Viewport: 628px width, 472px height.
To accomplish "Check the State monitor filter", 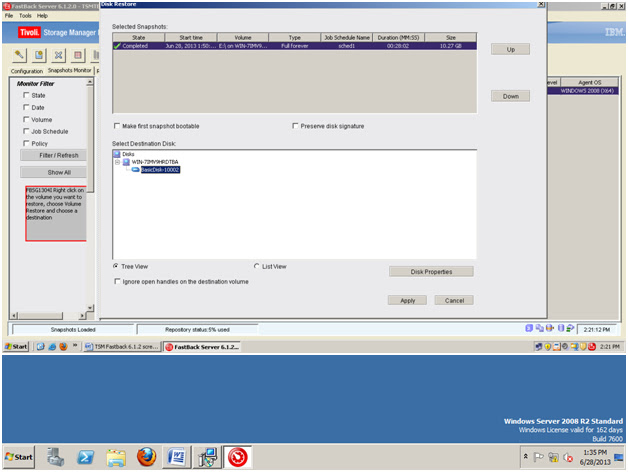I will pos(26,95).
